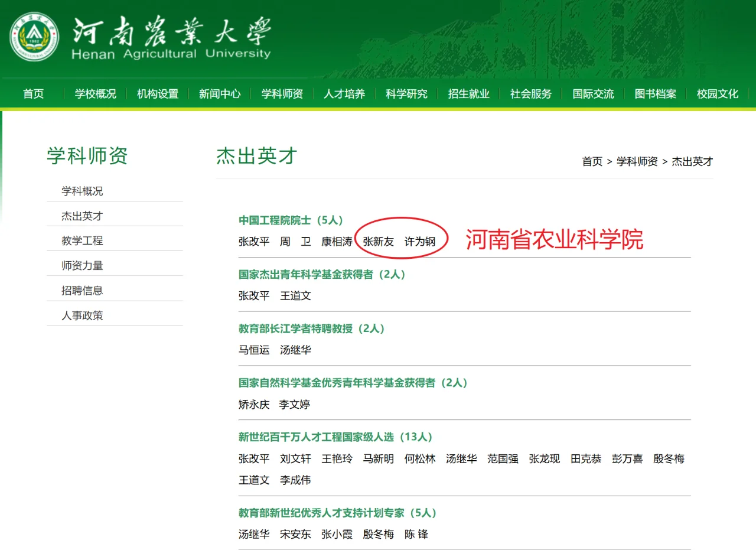Select 新闻中心 from the navigation bar

click(220, 94)
